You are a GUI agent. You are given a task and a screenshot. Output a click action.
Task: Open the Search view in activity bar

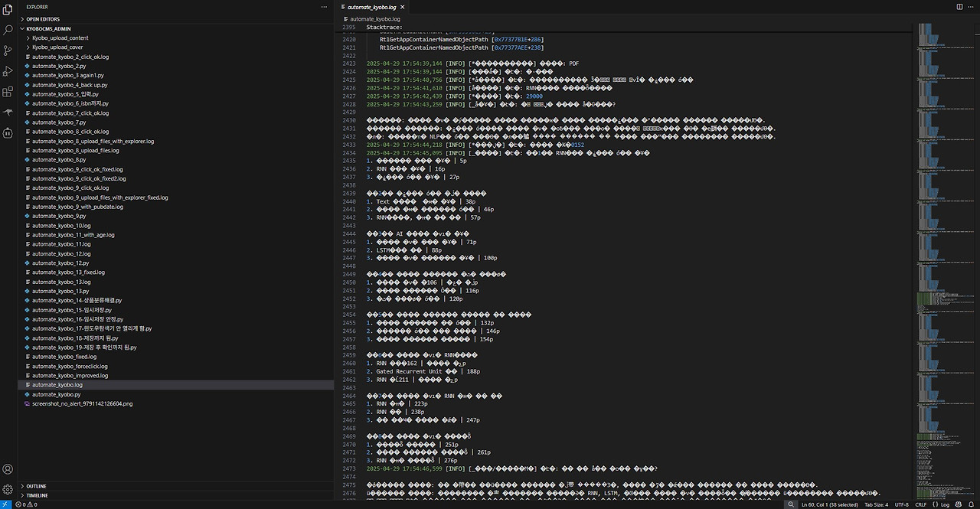tap(8, 31)
